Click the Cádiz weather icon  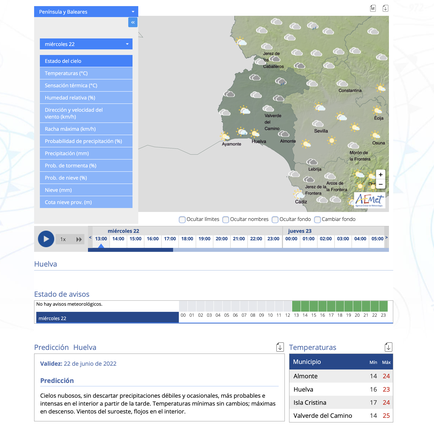(x=298, y=194)
